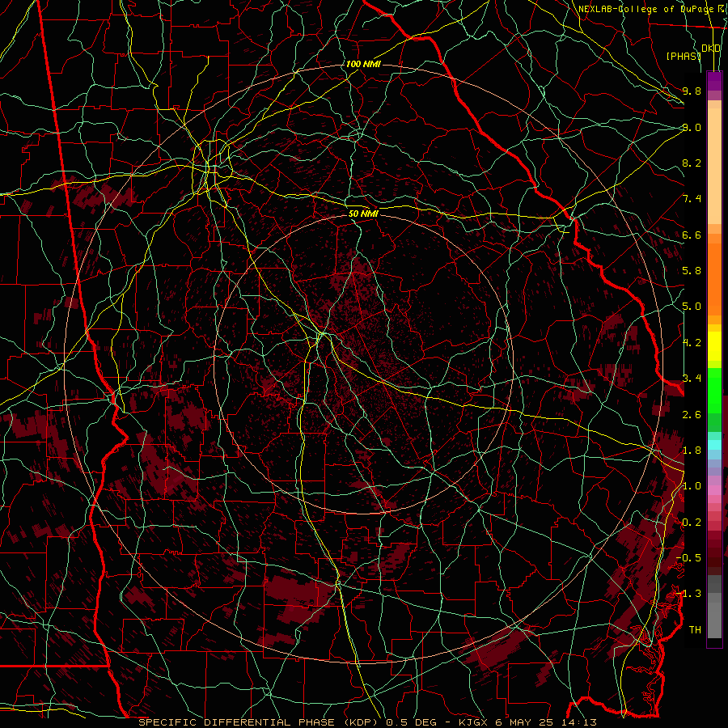Click the 1.0 scale value

692,486
